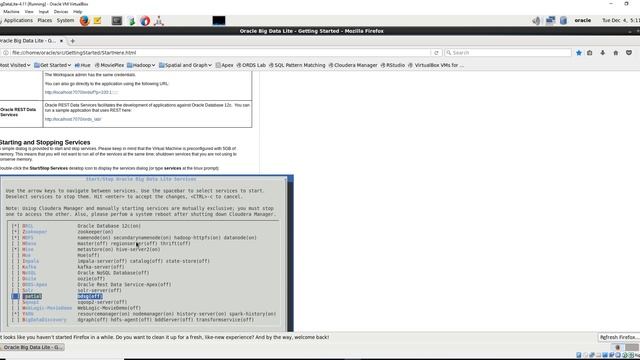The image size is (640, 360).
Task: Open the VirtualBox Help menu
Action: [78, 12]
